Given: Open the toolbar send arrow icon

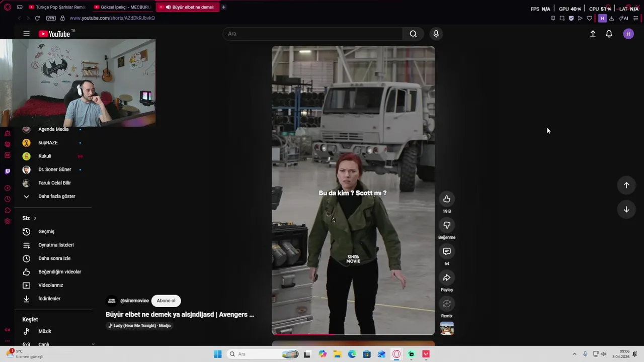Looking at the screenshot, I should click(x=580, y=18).
